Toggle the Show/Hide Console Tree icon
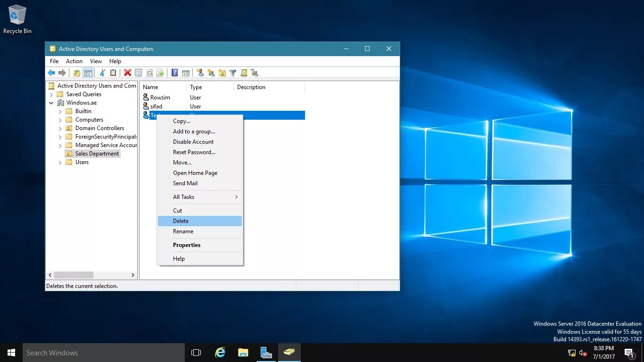The image size is (644, 362). click(x=88, y=73)
